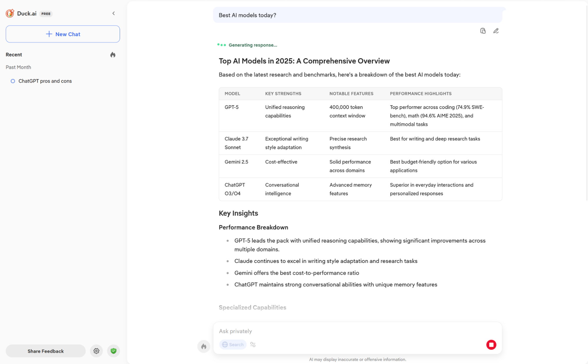Viewport: 588px width, 364px height.
Task: Open the ChatGPT pros and cons chat
Action: click(45, 81)
